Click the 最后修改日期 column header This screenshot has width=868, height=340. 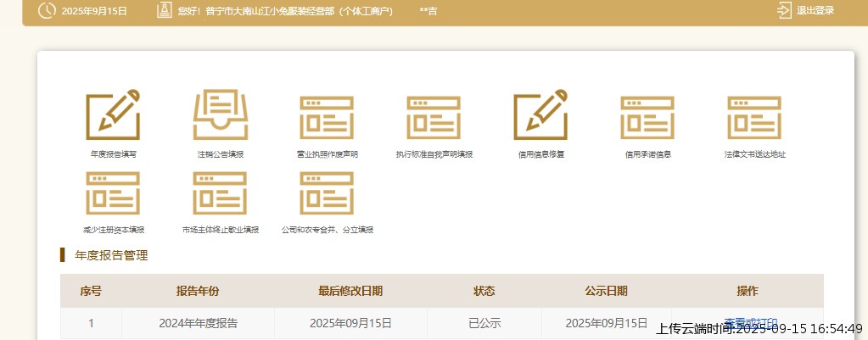(x=350, y=292)
